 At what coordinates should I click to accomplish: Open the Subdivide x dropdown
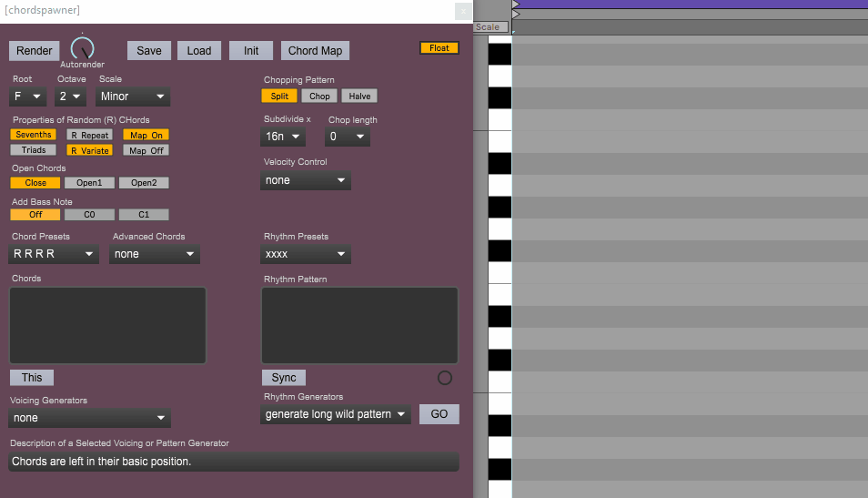(283, 137)
